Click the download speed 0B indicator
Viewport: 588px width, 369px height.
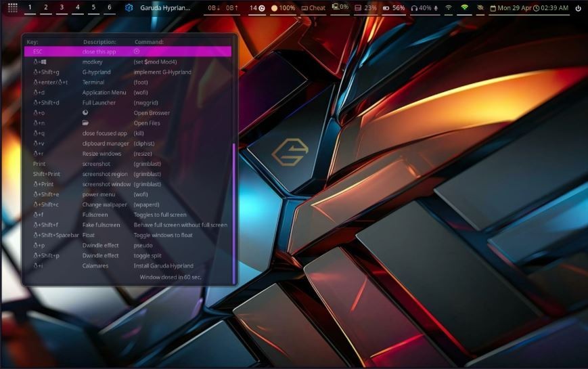214,7
